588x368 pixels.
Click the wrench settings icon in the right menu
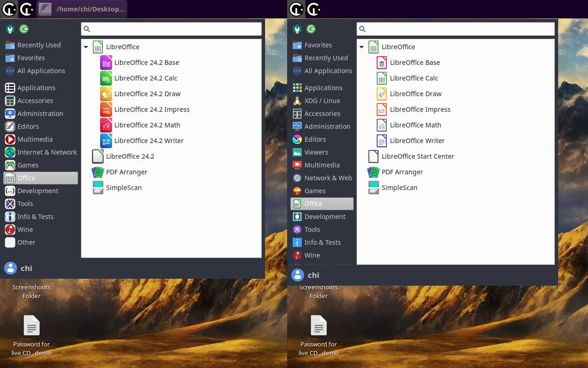[x=297, y=29]
